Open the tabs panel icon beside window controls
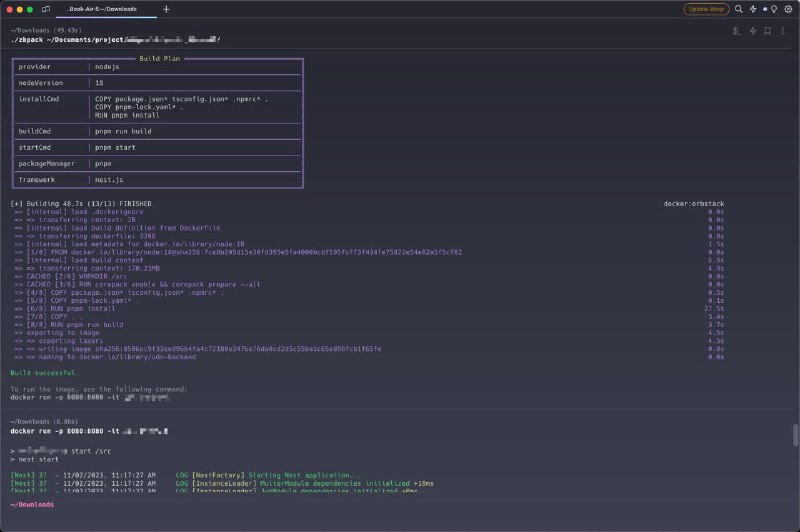 46,9
